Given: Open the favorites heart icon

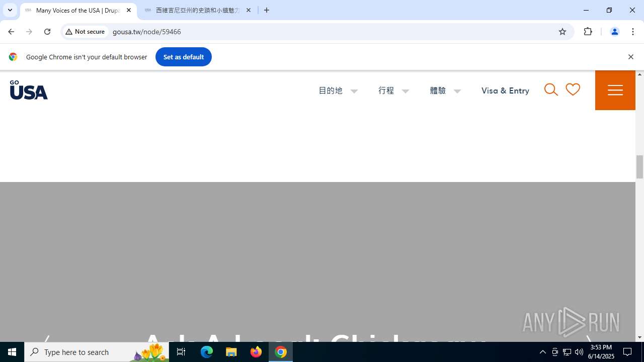Looking at the screenshot, I should click(573, 89).
